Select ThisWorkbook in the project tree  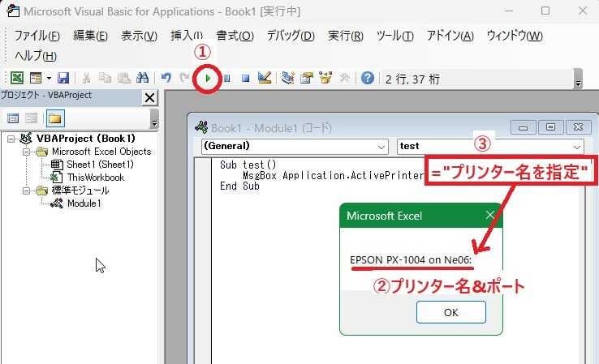[95, 178]
